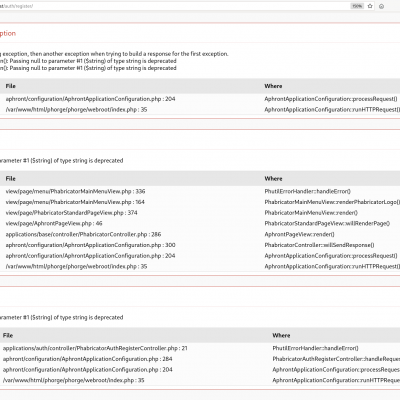Click File header above PhabricatorMainMenuView.php : 336 row

pyautogui.click(x=10, y=179)
